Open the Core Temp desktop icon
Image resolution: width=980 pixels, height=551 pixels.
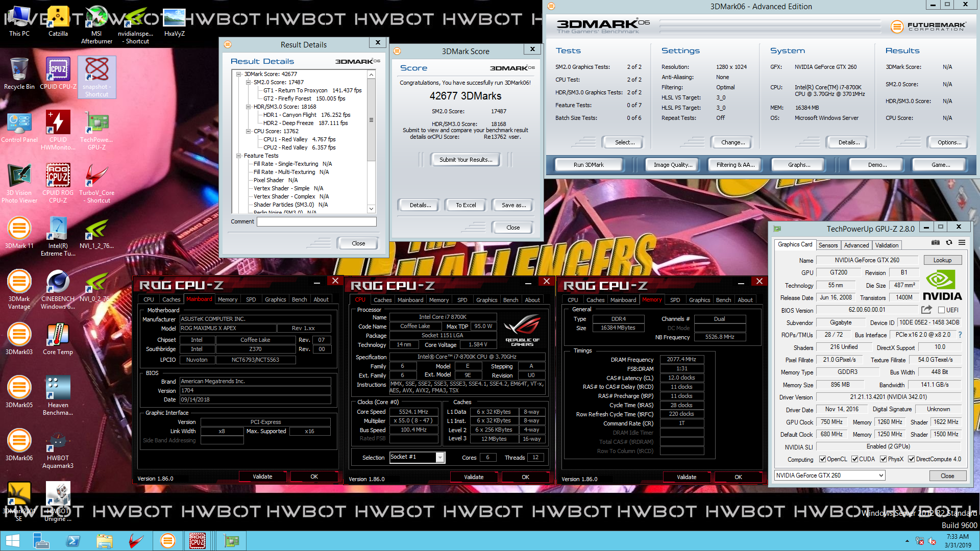[x=58, y=339]
